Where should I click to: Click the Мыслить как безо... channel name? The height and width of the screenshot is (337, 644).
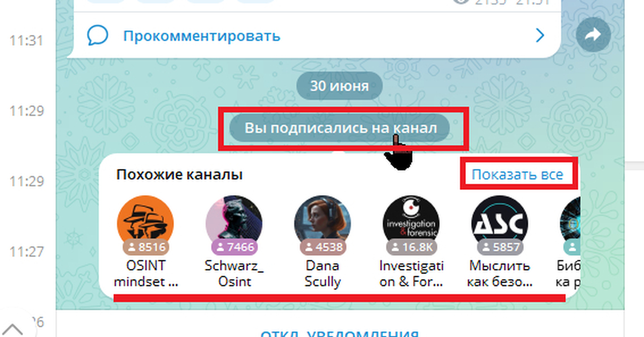click(500, 274)
